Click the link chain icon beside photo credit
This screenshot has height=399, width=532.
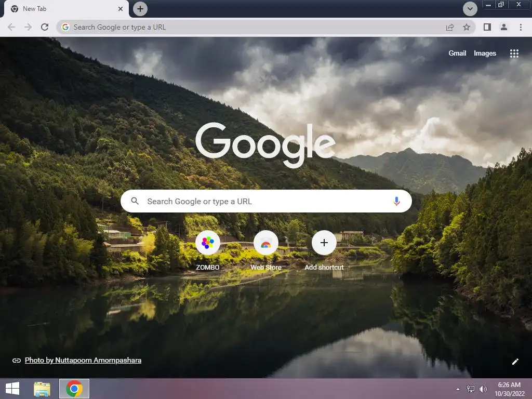[16, 361]
